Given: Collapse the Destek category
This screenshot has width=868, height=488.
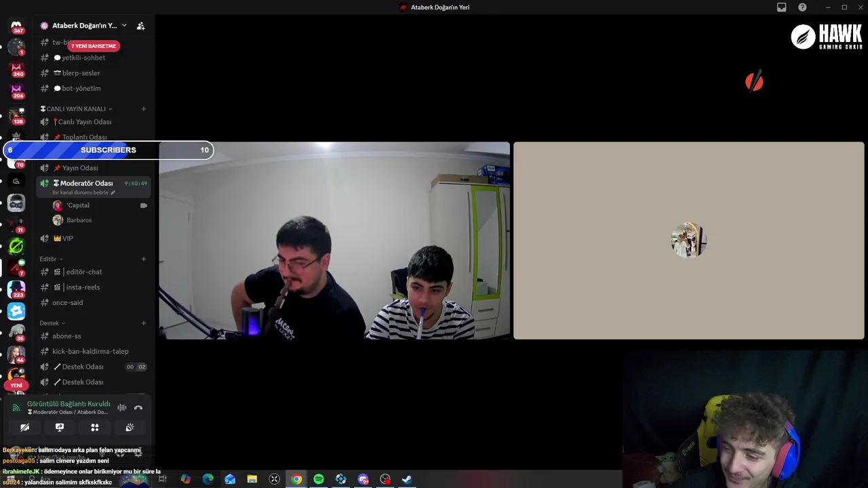Looking at the screenshot, I should click(52, 323).
